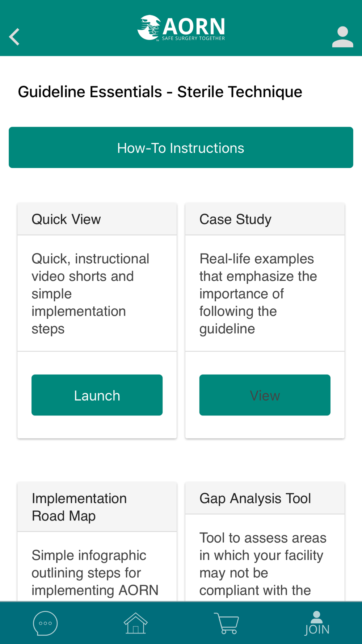This screenshot has width=362, height=644.
Task: Click the Guideline Essentials - Sterile Technique heading
Action: pos(160,92)
